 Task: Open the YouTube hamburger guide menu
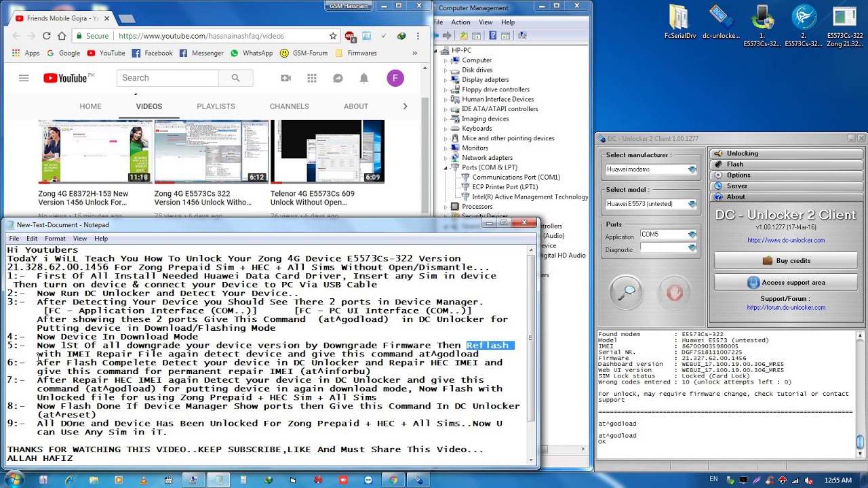[x=24, y=78]
